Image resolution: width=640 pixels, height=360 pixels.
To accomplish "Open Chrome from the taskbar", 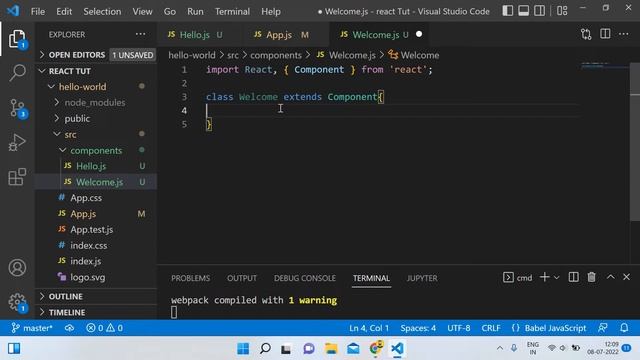I will pos(376,348).
